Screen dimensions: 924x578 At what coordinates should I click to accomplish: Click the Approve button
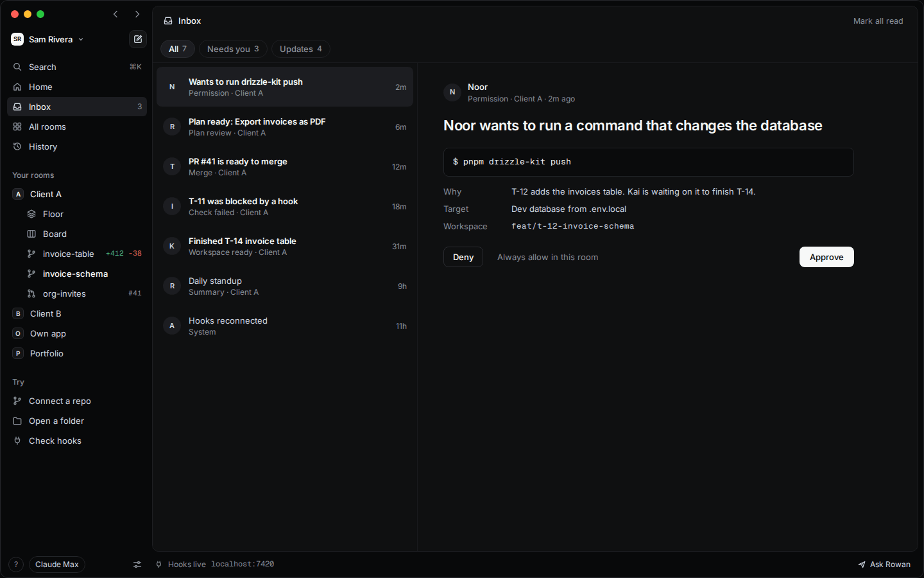pos(826,257)
